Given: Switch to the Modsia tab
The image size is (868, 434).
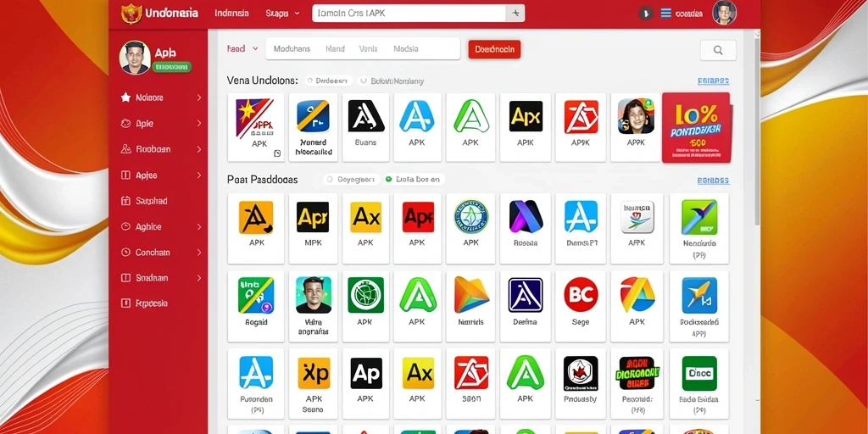Looking at the screenshot, I should [406, 48].
